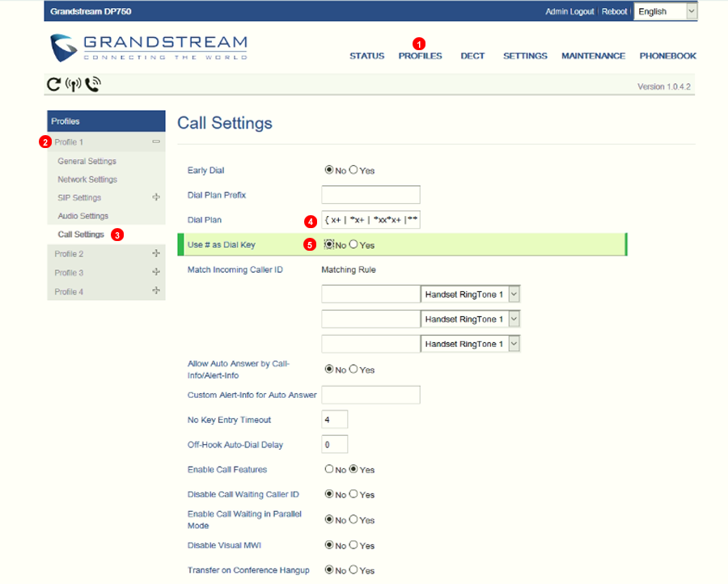
Task: Open first Handset RingTone 1 dropdown
Action: coord(470,294)
